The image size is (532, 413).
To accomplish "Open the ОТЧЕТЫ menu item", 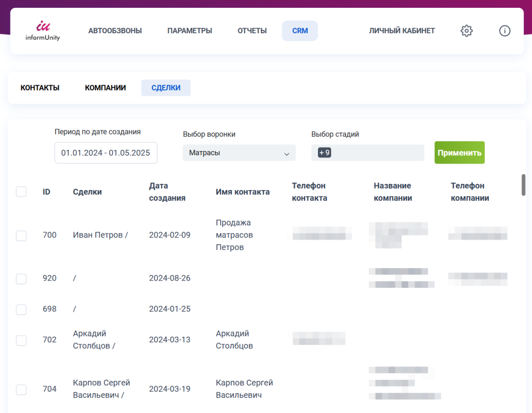I will click(252, 31).
